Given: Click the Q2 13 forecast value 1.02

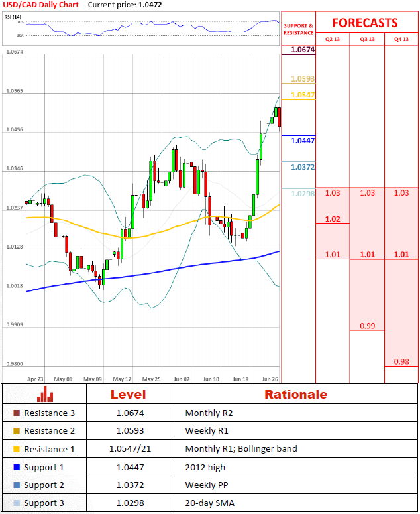Looking at the screenshot, I should 333,219.
